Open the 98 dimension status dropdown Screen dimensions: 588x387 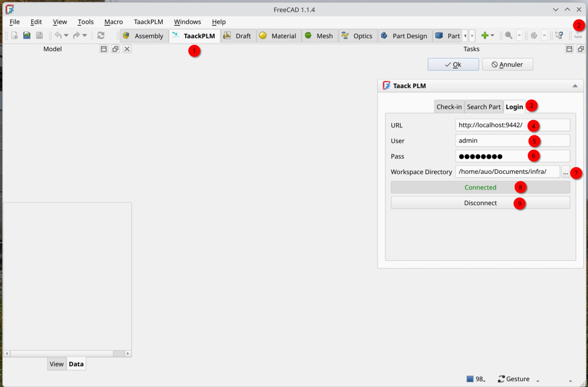coord(476,379)
